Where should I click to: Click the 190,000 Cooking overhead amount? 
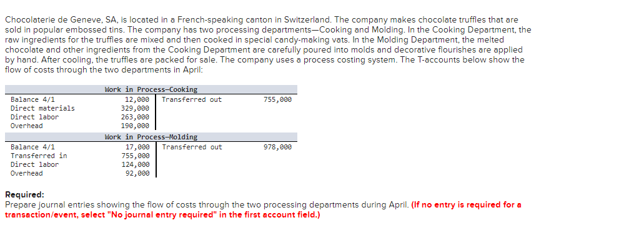[135, 126]
